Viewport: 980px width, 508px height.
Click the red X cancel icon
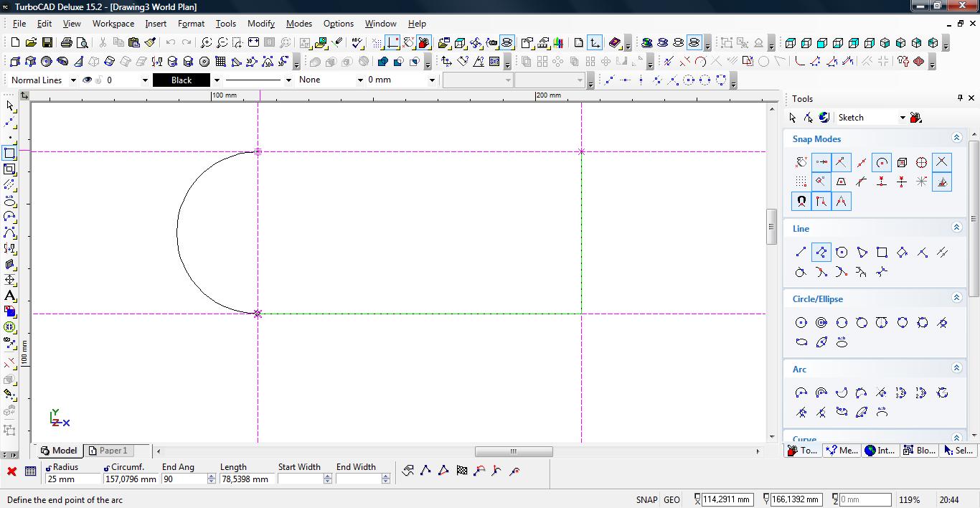coord(11,471)
